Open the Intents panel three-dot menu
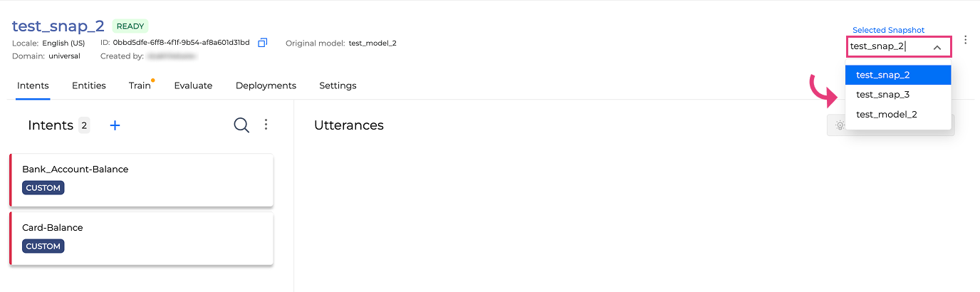This screenshot has height=292, width=980. [x=266, y=125]
